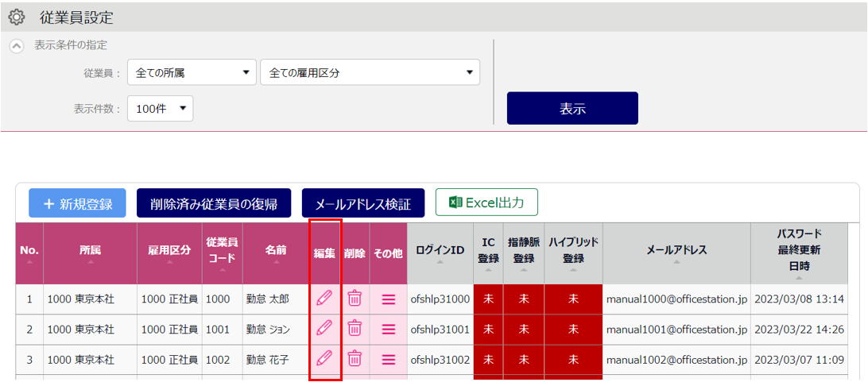Image resolution: width=868 pixels, height=386 pixels.
Task: Sort table by 指静脈登録 column header
Action: 524,253
